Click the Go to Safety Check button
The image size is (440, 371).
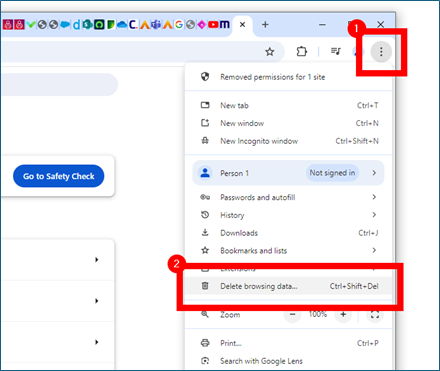click(x=59, y=176)
